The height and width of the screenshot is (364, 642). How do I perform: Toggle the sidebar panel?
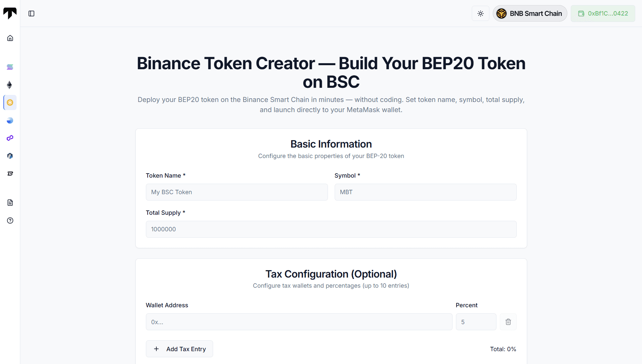31,14
